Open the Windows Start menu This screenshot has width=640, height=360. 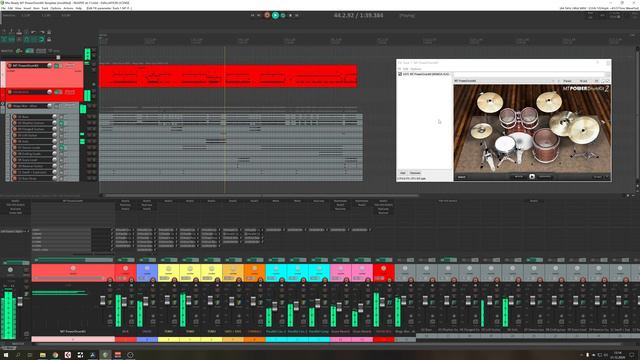point(6,355)
